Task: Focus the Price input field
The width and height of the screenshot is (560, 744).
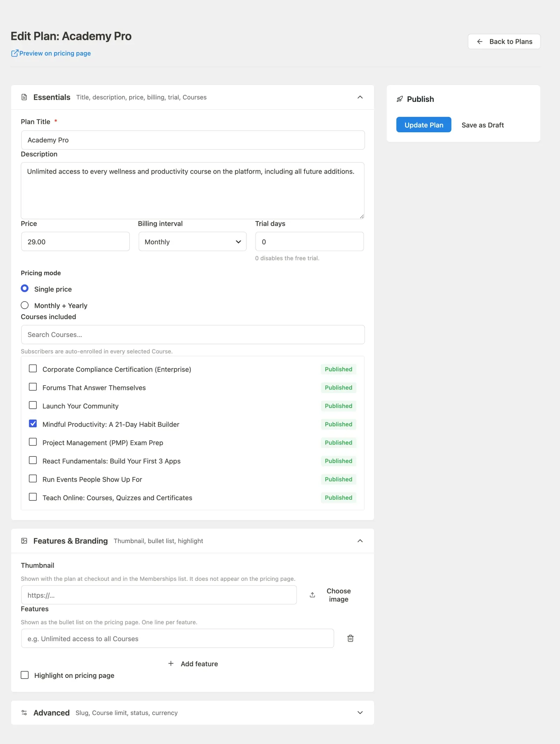Action: tap(75, 241)
